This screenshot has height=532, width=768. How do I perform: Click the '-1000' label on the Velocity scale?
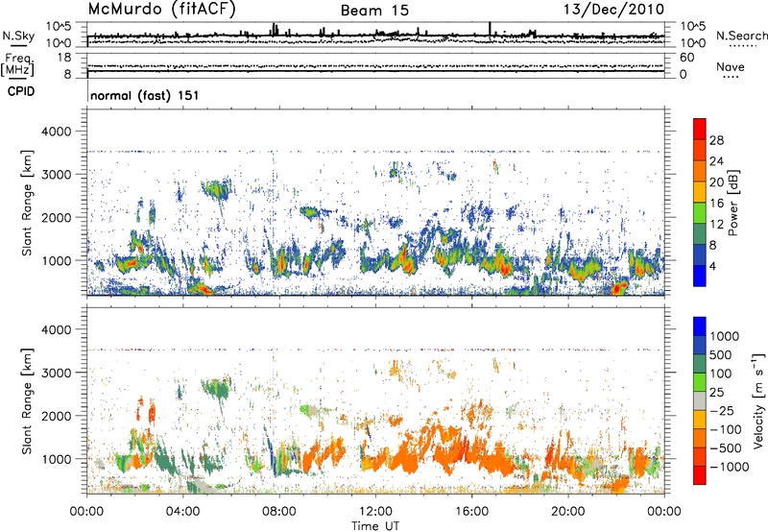coord(730,467)
